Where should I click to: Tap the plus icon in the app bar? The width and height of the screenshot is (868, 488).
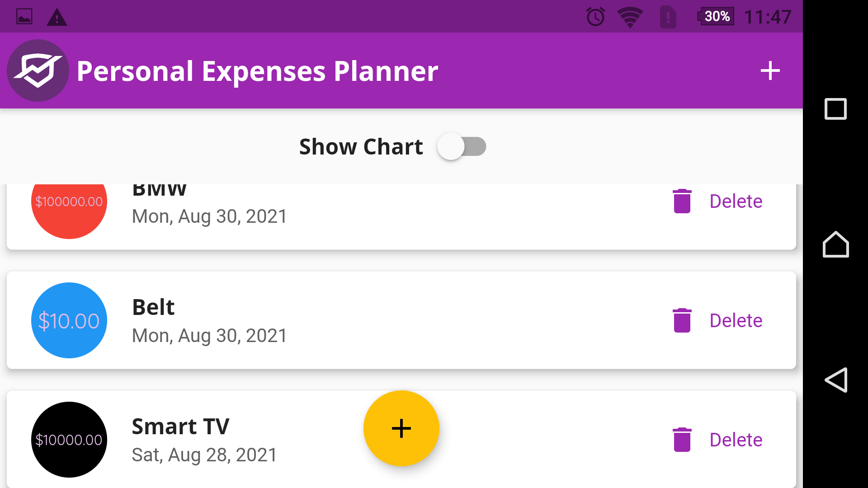pyautogui.click(x=770, y=70)
